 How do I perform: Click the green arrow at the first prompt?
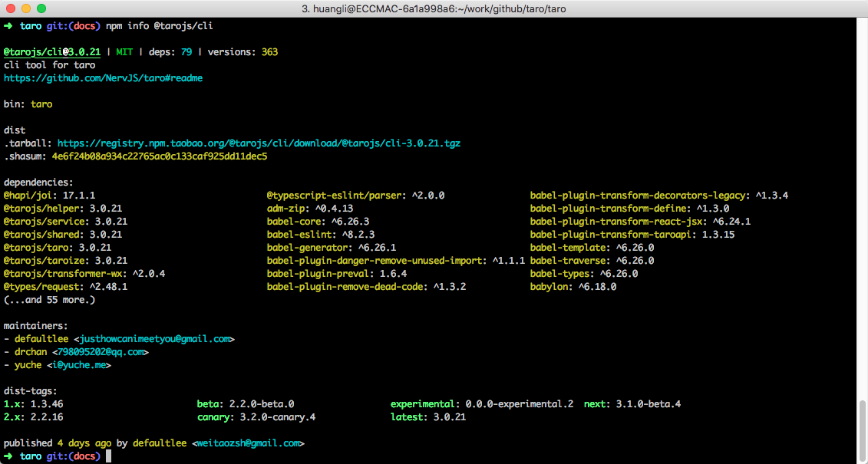point(8,26)
